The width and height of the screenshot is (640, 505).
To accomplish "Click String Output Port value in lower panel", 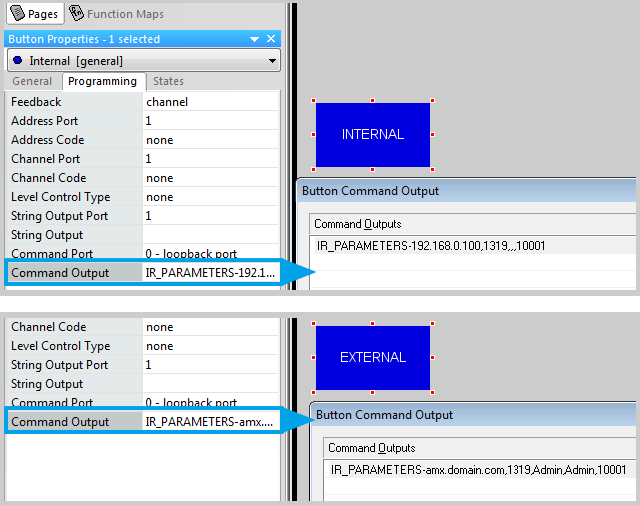I will tap(211, 365).
